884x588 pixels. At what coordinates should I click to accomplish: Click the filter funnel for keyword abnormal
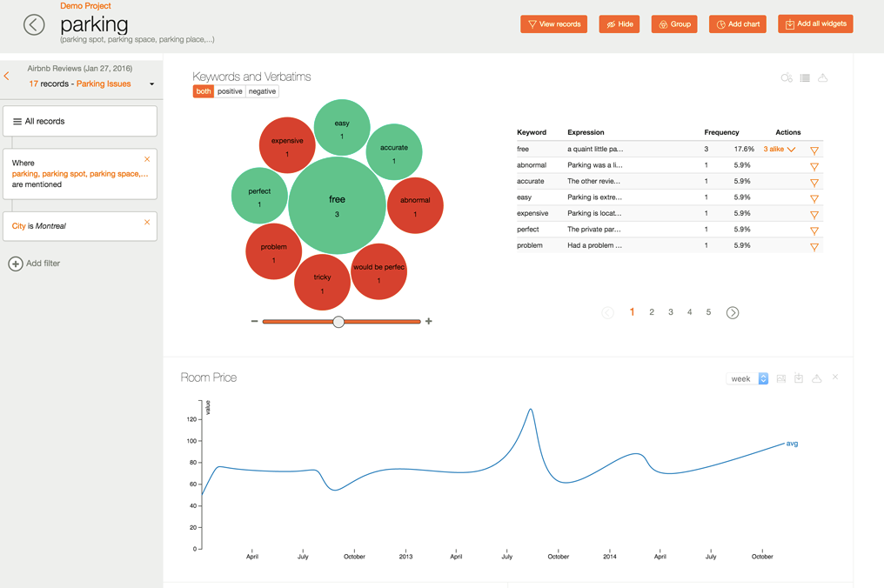(x=814, y=166)
